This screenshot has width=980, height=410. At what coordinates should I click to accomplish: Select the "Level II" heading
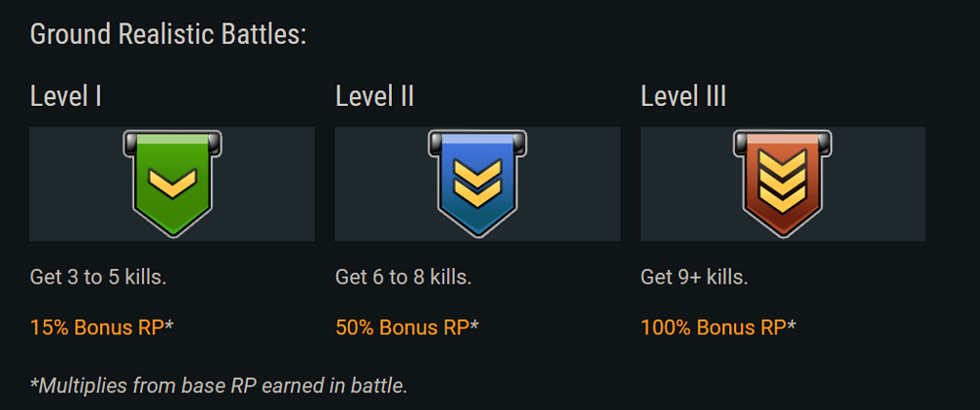tap(374, 96)
